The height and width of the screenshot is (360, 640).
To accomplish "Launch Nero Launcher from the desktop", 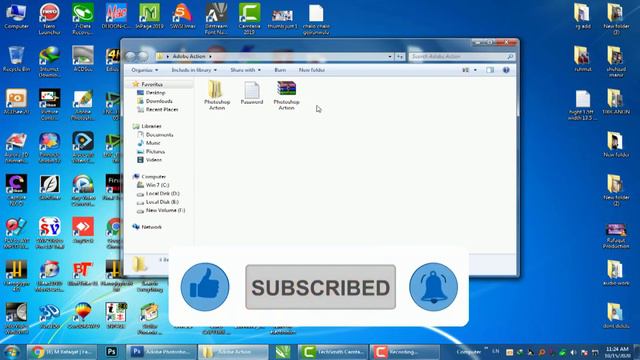I will click(x=49, y=19).
